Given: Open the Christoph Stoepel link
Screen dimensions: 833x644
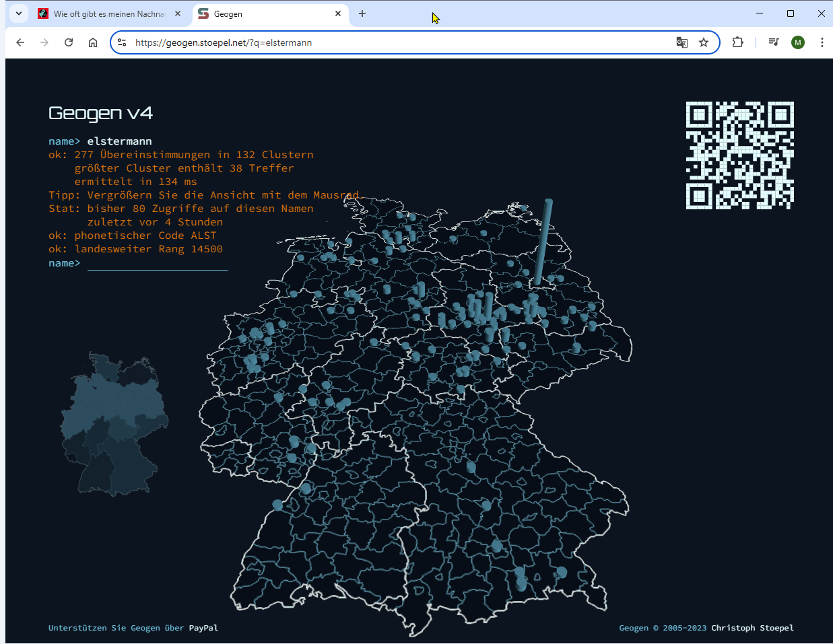Looking at the screenshot, I should tap(752, 628).
